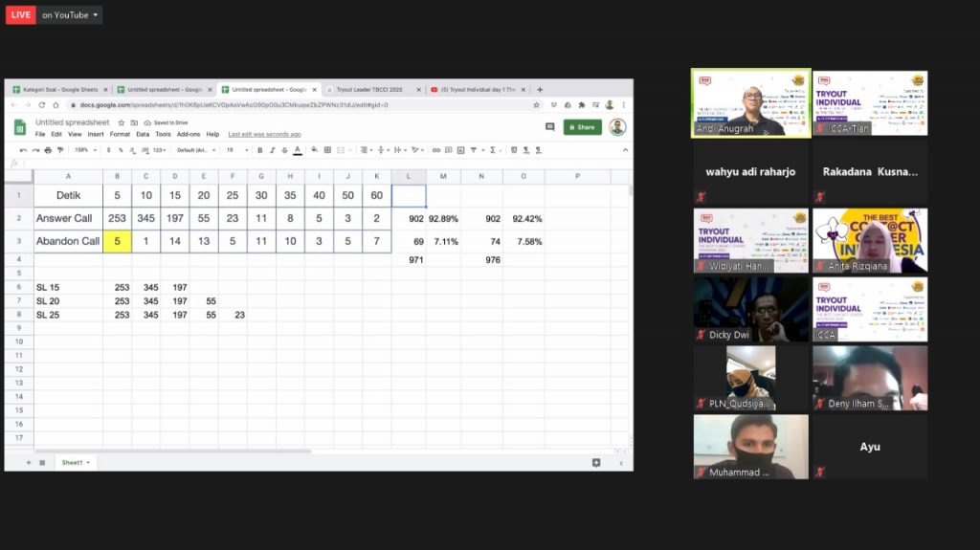Image resolution: width=980 pixels, height=550 pixels.
Task: Open the Format menu
Action: coord(119,135)
